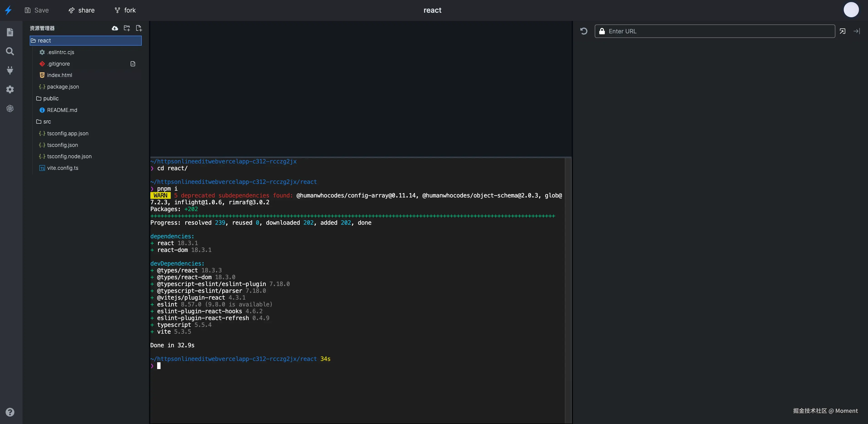Open the AI assistant sidebar icon
This screenshot has width=868, height=424.
pyautogui.click(x=10, y=109)
